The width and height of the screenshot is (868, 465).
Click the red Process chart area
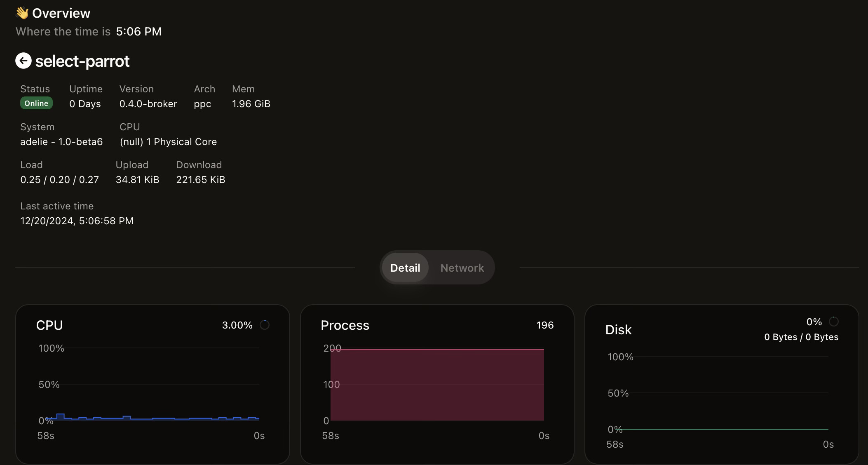point(437,385)
